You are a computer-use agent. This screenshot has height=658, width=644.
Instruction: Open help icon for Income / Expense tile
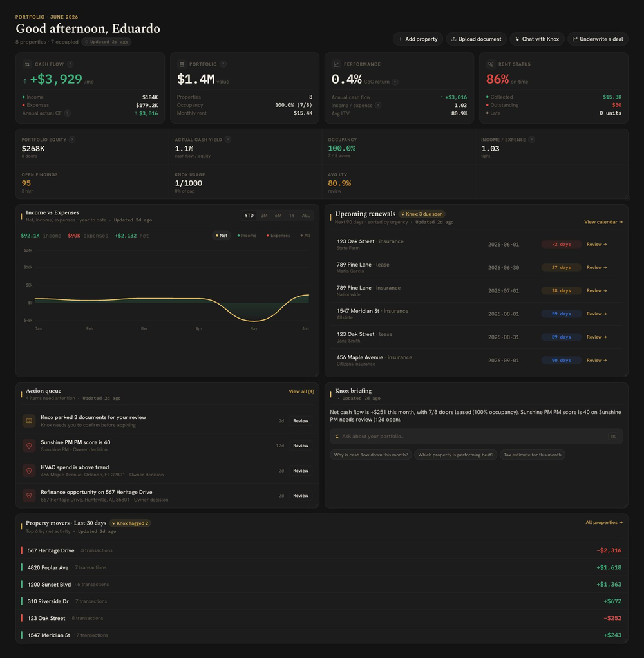[531, 140]
